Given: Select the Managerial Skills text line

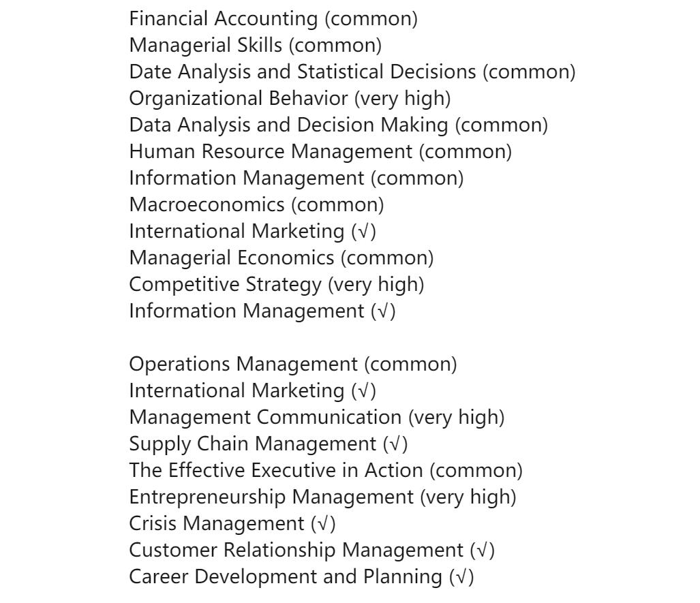Looking at the screenshot, I should click(x=255, y=45).
